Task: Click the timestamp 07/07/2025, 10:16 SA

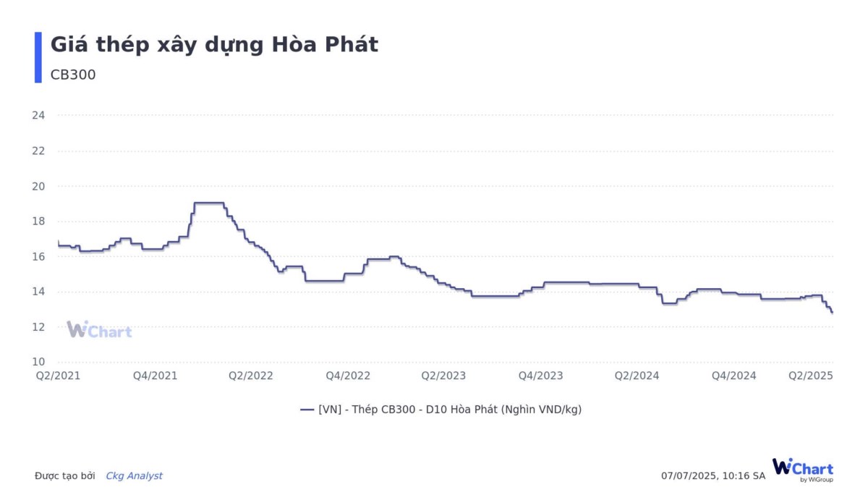Action: point(712,476)
